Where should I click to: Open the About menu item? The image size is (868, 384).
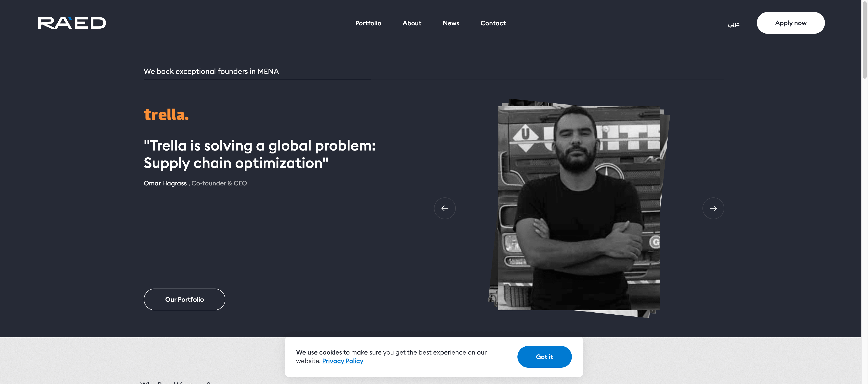tap(412, 23)
